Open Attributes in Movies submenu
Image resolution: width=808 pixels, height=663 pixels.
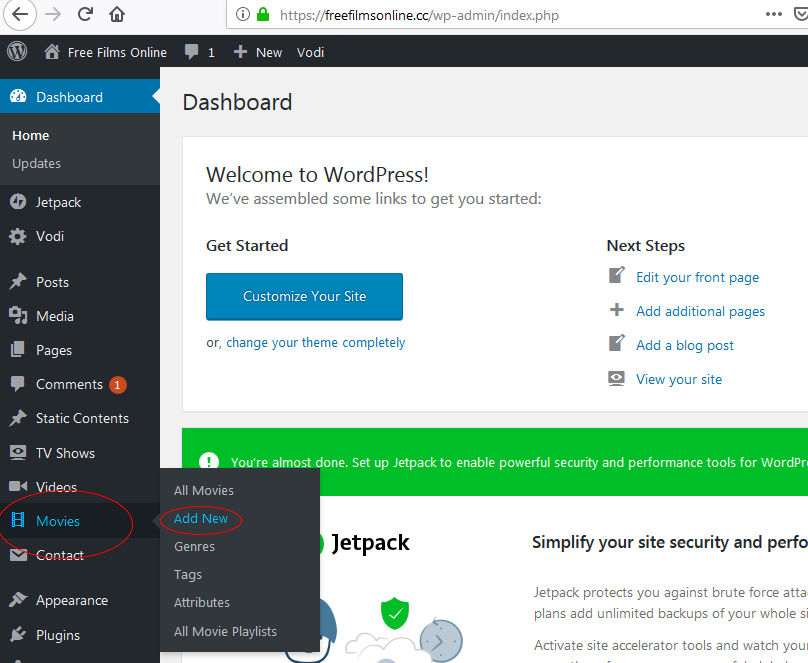(x=201, y=602)
